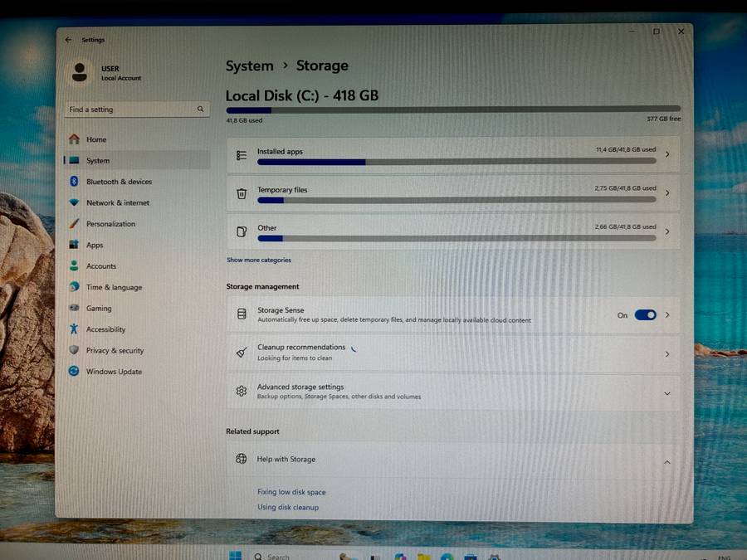Click the back arrow in Settings
Screen dimensions: 747x560
coord(68,40)
